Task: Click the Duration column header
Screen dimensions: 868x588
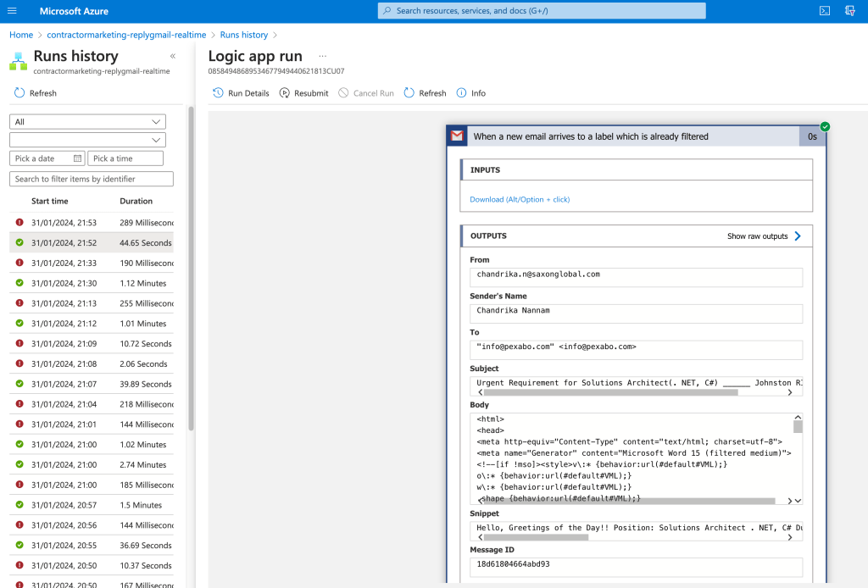Action: pyautogui.click(x=136, y=201)
